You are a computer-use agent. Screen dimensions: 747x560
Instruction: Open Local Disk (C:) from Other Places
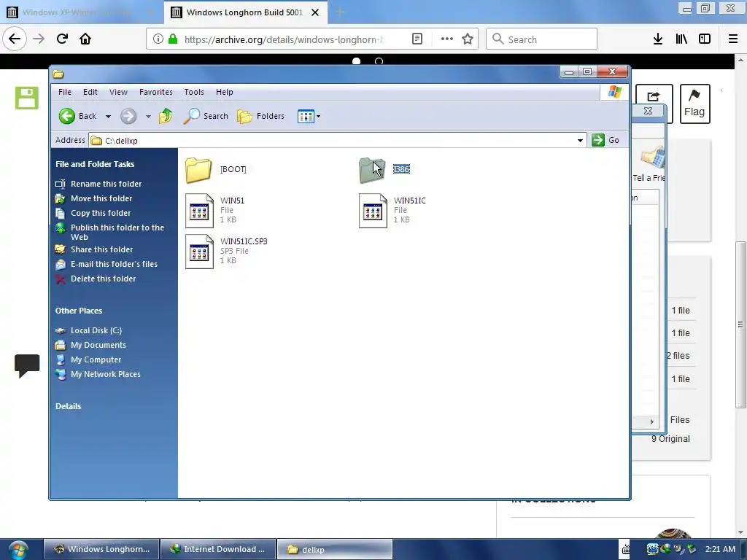pos(96,330)
